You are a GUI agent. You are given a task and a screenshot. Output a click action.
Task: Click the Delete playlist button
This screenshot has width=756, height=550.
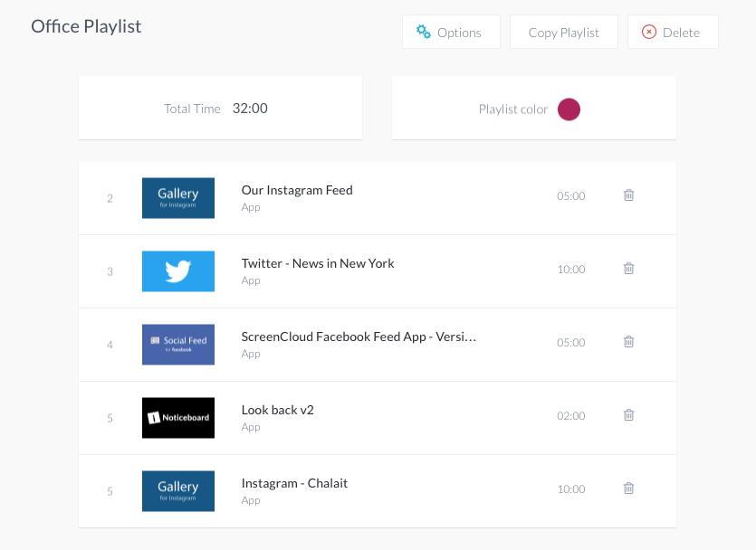tap(673, 32)
